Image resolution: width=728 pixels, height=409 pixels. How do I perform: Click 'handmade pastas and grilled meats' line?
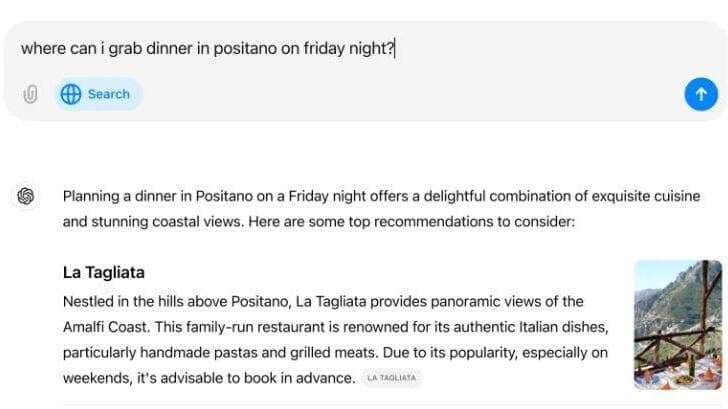pyautogui.click(x=254, y=352)
